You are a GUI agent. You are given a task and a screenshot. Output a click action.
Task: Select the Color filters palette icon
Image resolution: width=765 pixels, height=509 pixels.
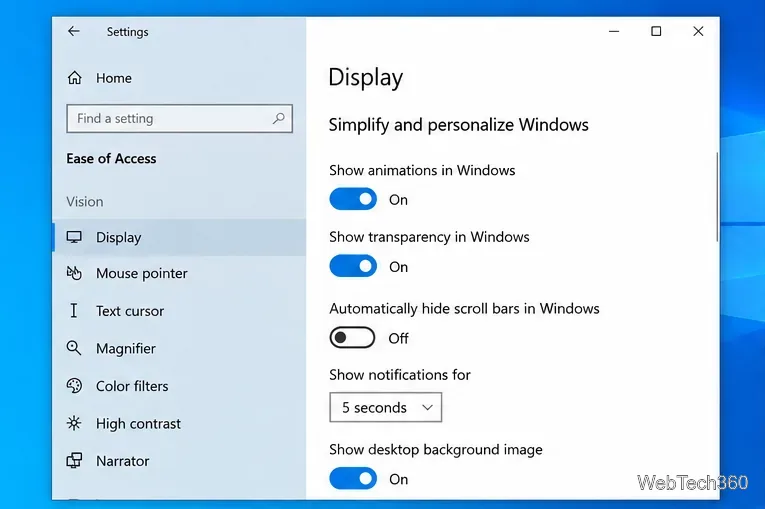coord(74,386)
